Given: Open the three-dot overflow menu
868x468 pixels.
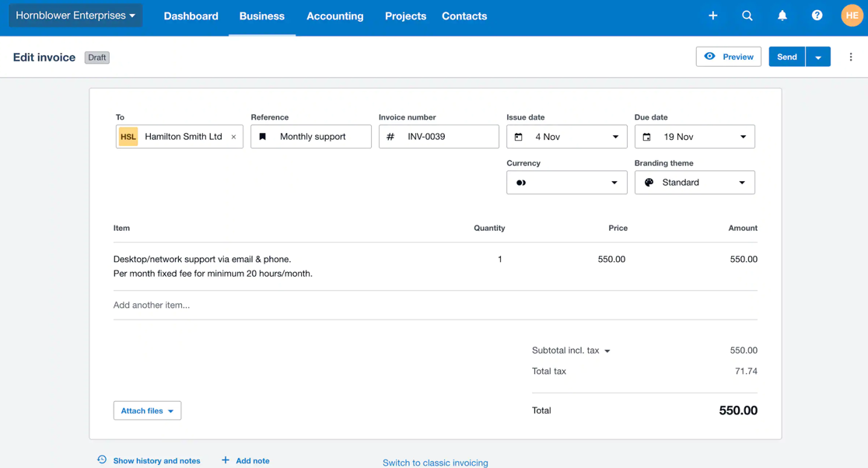Looking at the screenshot, I should pyautogui.click(x=850, y=56).
